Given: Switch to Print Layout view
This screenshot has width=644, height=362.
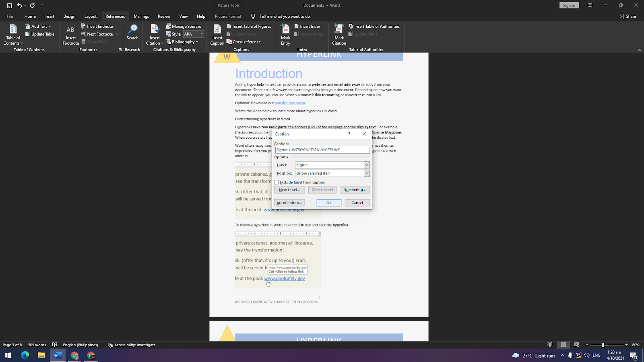Looking at the screenshot, I should pyautogui.click(x=563, y=345).
